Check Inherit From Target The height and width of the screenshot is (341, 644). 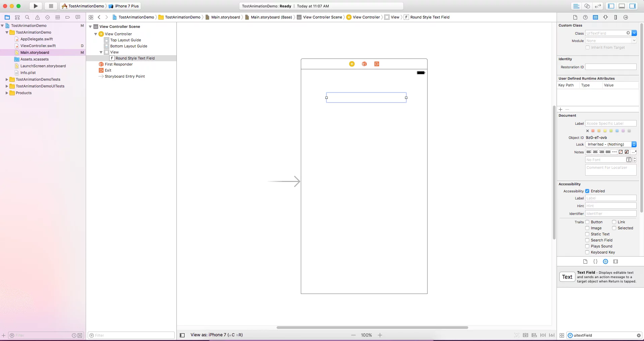pyautogui.click(x=587, y=47)
